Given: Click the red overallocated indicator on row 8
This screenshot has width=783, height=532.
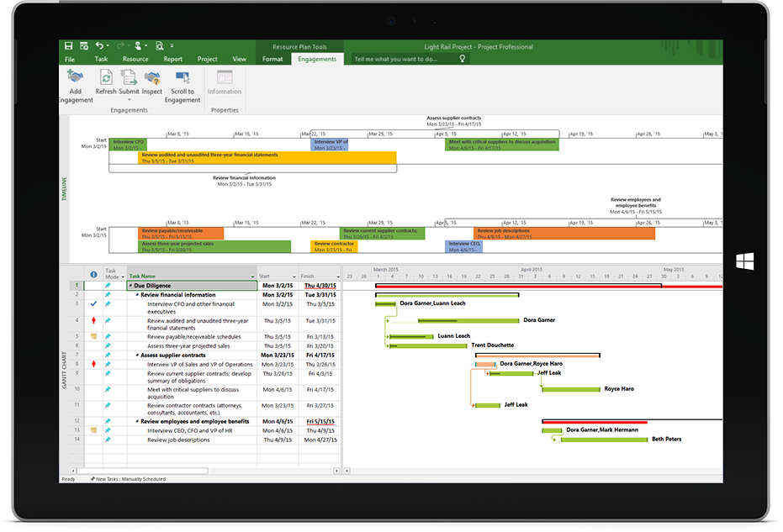Looking at the screenshot, I should [93, 364].
